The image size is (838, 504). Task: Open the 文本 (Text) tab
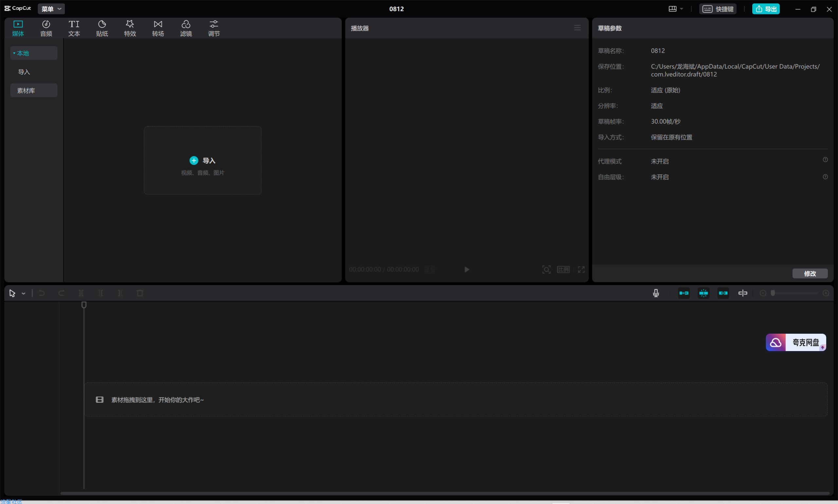(74, 28)
